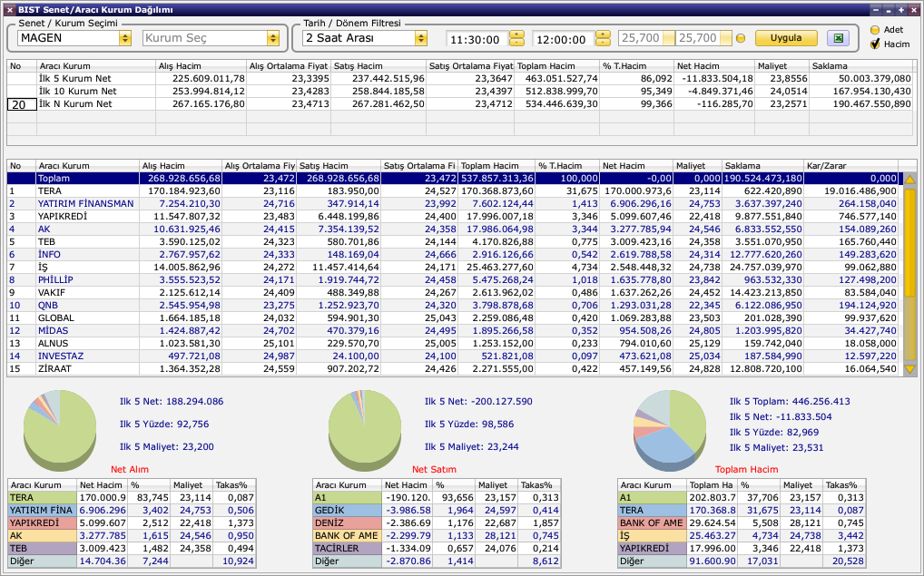Export data with the Excel icon
This screenshot has width=924, height=576.
pos(839,38)
